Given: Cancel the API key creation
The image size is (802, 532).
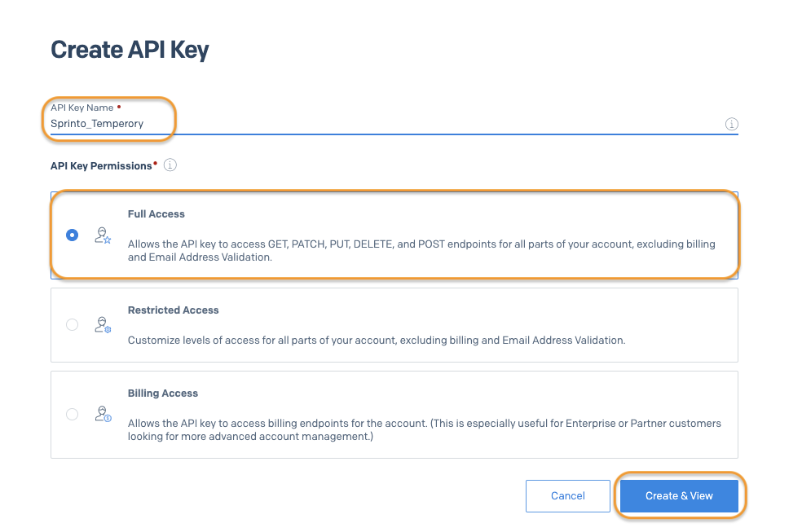Looking at the screenshot, I should point(568,495).
